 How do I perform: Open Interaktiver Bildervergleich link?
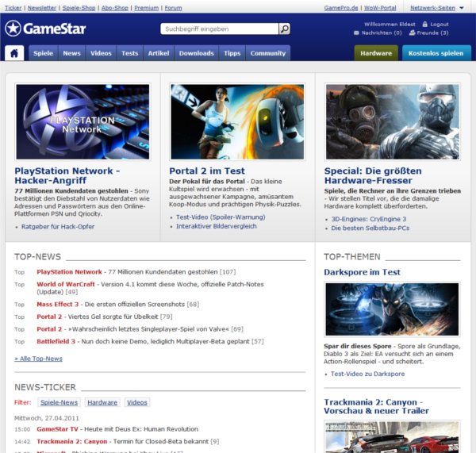[217, 226]
